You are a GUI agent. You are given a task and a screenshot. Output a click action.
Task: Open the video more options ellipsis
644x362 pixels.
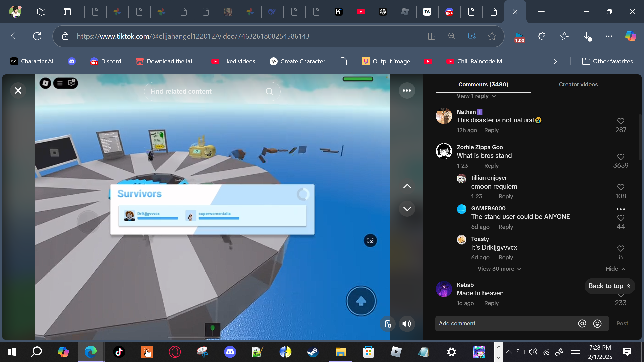click(407, 90)
